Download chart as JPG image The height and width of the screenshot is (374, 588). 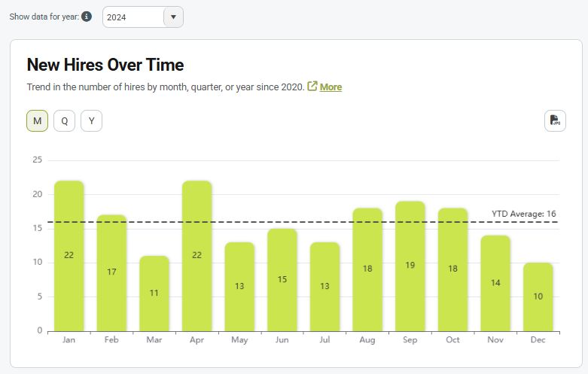coord(555,120)
